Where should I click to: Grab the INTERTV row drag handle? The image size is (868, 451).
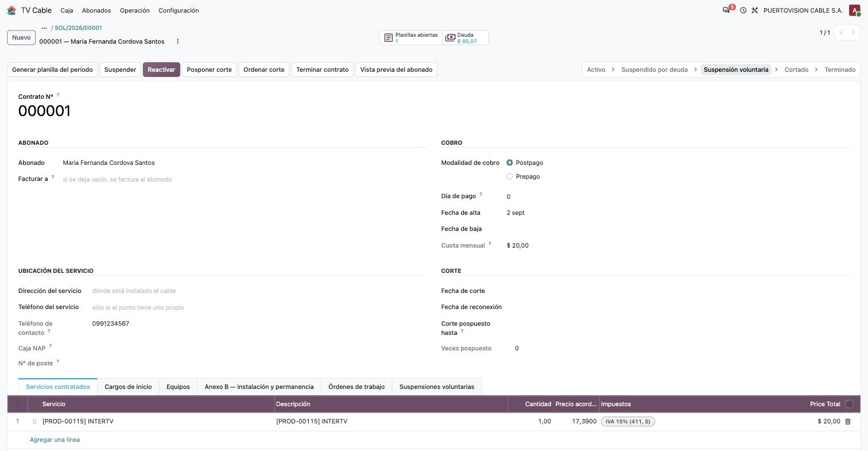tap(34, 422)
